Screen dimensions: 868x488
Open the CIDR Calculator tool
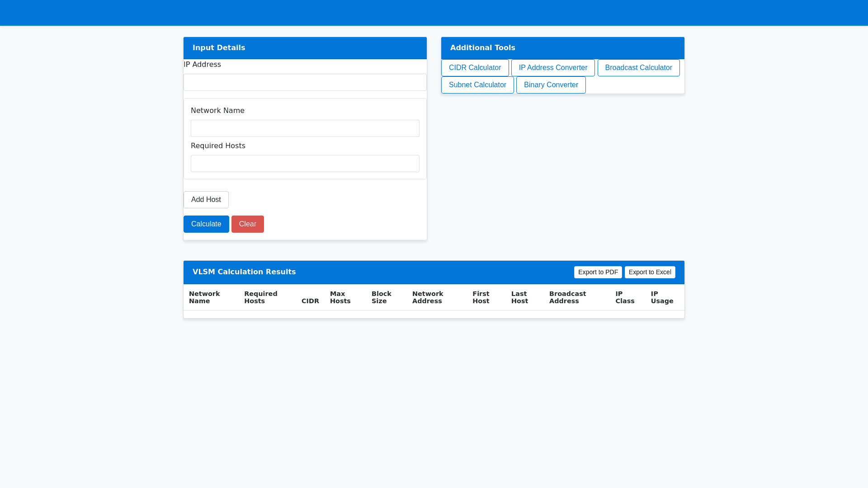click(475, 68)
